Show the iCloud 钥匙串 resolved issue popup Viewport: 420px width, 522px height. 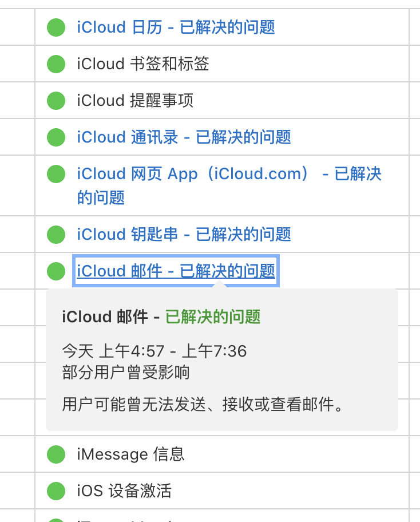click(x=184, y=234)
